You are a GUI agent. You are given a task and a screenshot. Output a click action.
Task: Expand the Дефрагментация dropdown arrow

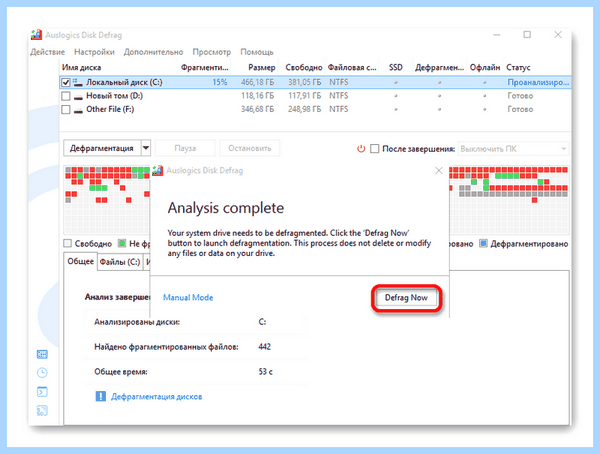pyautogui.click(x=146, y=148)
